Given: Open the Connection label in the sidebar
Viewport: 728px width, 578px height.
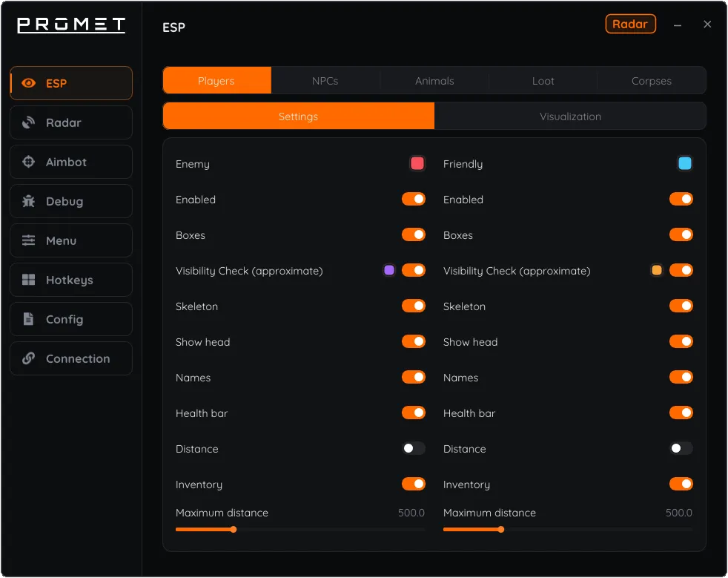Looking at the screenshot, I should point(78,358).
